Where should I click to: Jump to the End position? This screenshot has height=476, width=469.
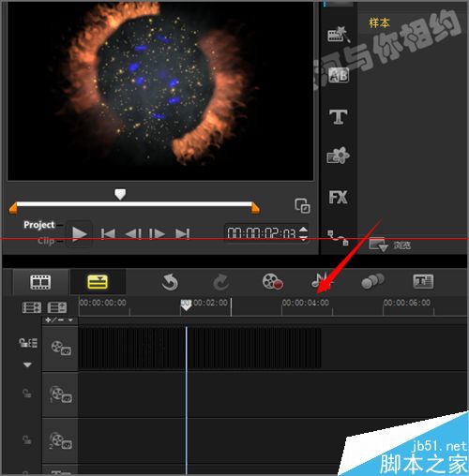(x=183, y=234)
